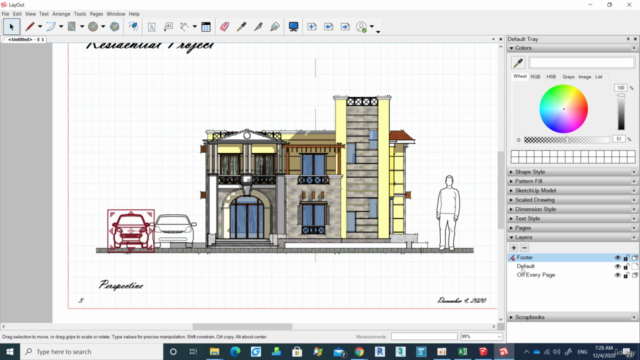Open Rectangle tool dropdown arrow

(82, 27)
